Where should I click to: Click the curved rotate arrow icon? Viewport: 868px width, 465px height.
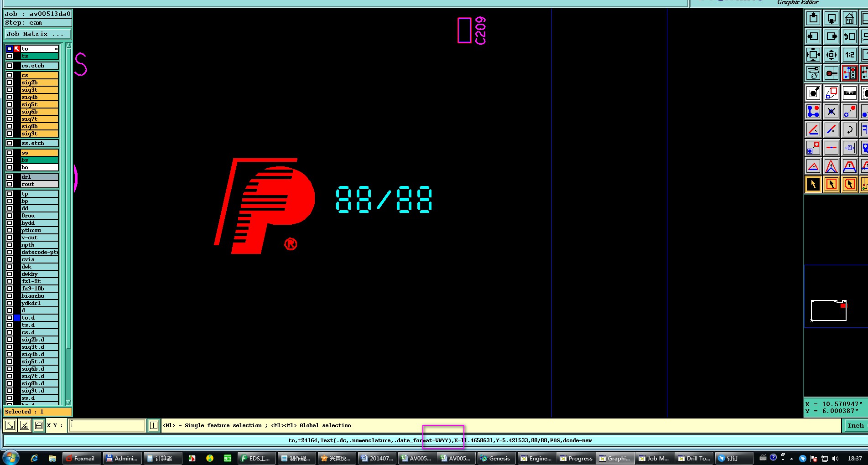tap(850, 129)
